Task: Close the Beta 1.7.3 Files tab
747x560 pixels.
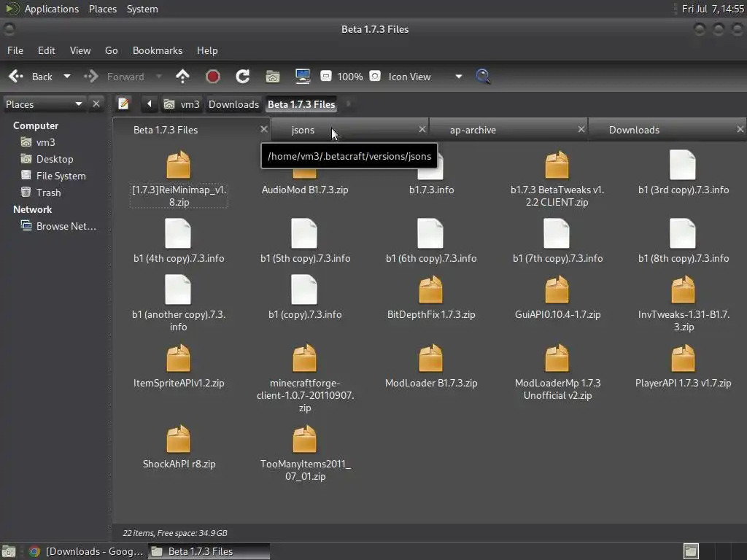Action: click(264, 129)
